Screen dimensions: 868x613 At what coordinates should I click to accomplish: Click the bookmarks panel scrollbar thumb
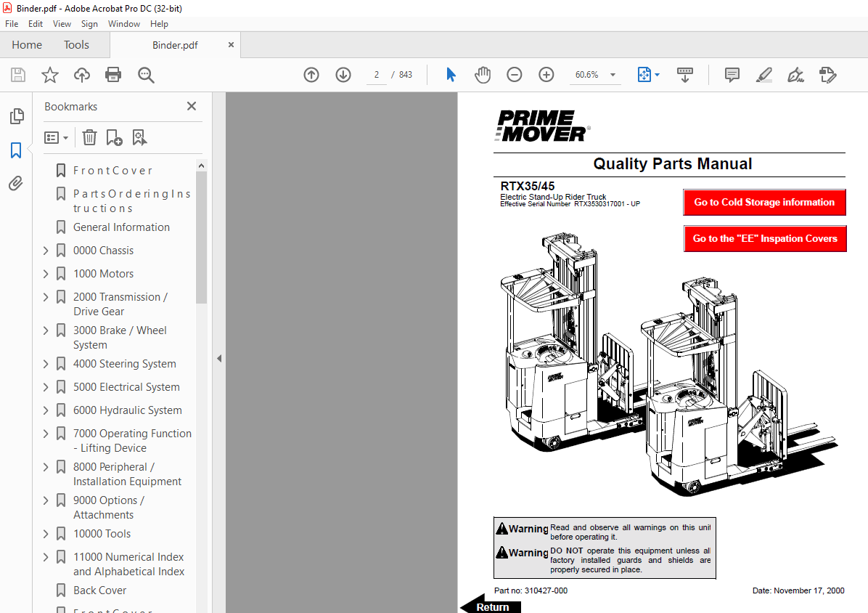pos(202,237)
